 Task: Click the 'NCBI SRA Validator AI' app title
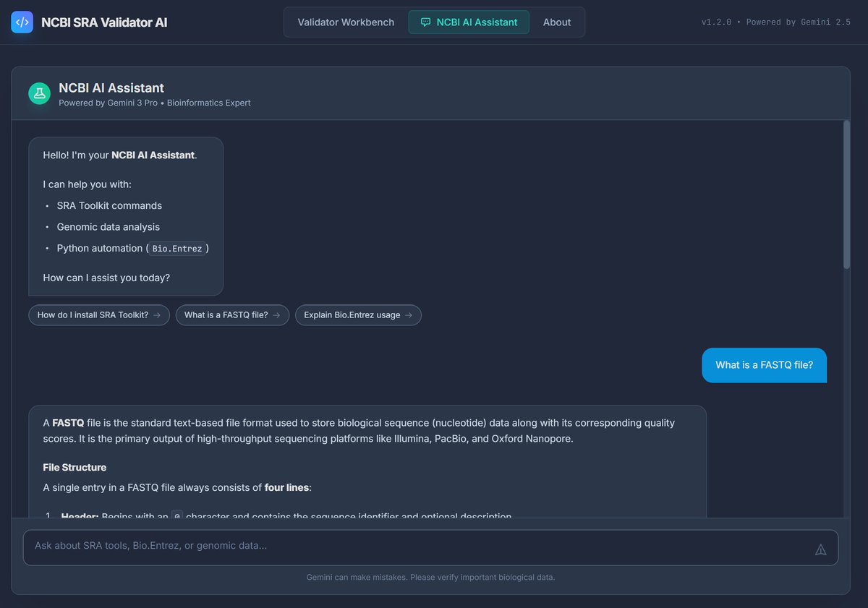pos(104,22)
